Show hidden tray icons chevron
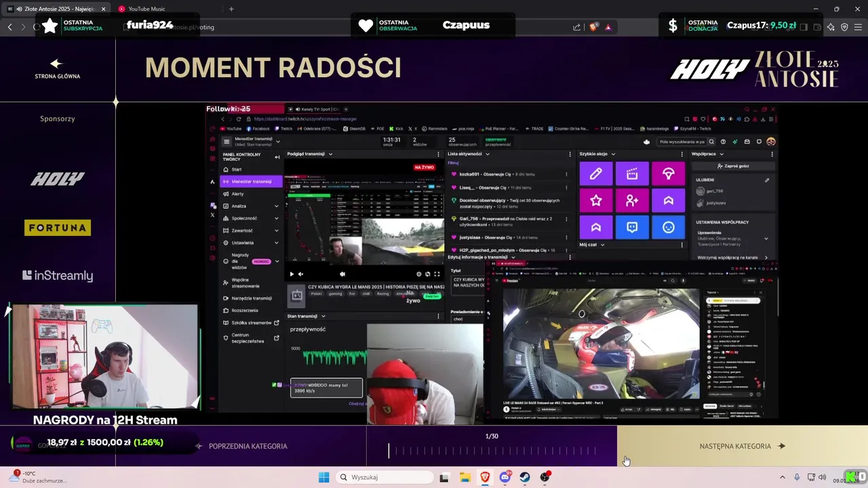Viewport: 868px width, 488px height. coord(782,477)
